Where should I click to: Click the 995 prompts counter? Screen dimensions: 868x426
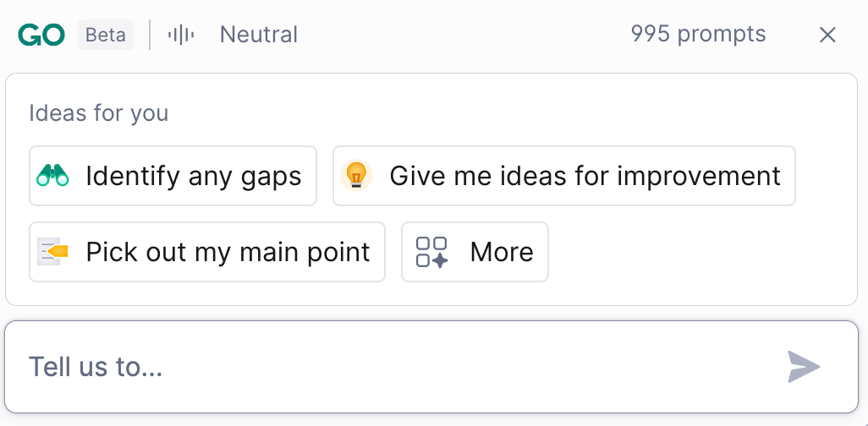[x=698, y=35]
